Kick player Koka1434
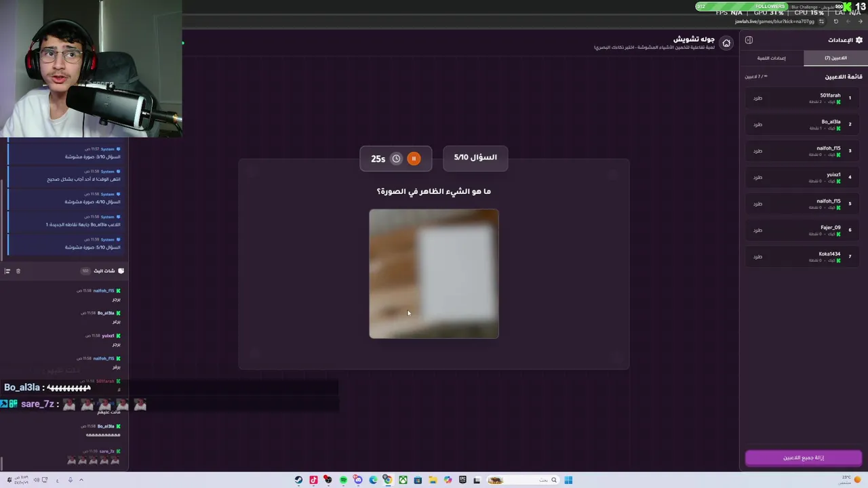Viewport: 868px width, 488px height. 757,257
